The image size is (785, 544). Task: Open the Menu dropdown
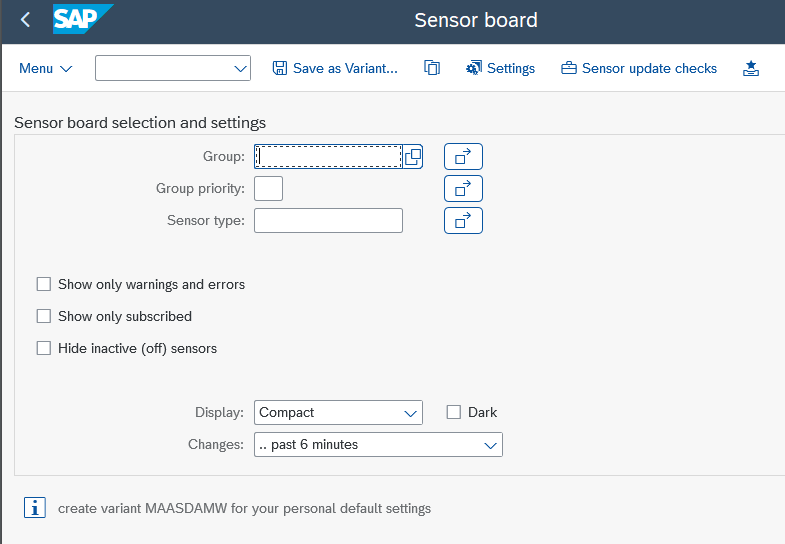click(x=46, y=68)
